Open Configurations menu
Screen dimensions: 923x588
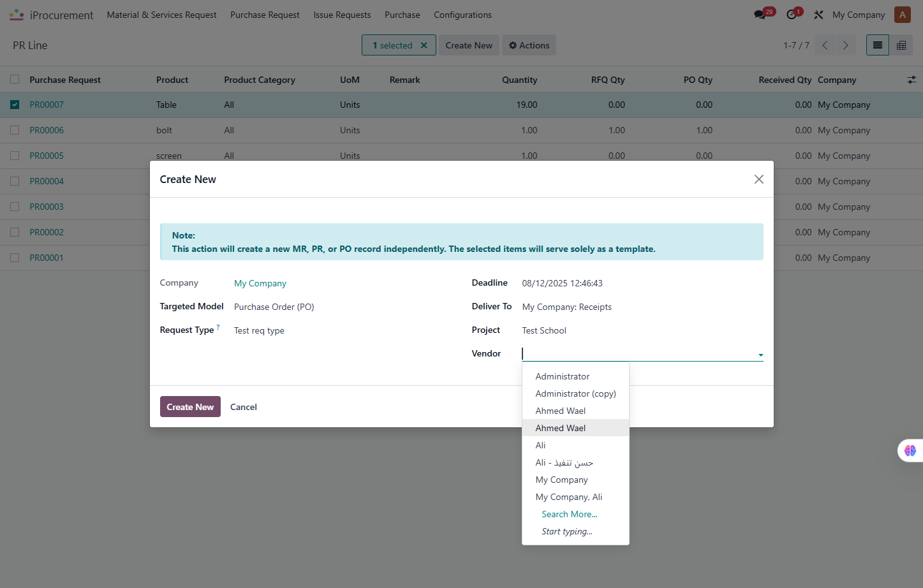pyautogui.click(x=462, y=15)
